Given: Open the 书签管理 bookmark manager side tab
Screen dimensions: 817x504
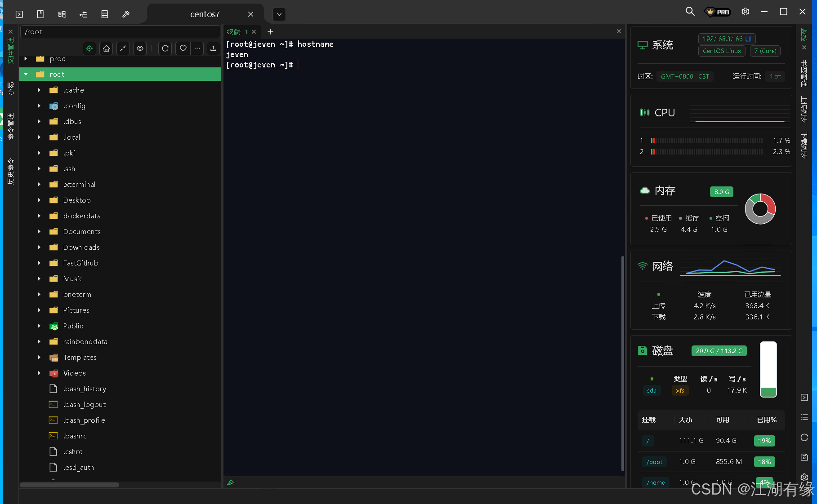Looking at the screenshot, I should pos(804,73).
